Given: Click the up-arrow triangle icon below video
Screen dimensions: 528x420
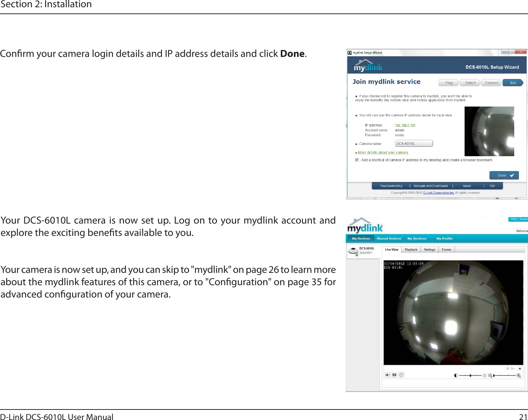Looking at the screenshot, I should pyautogui.click(x=519, y=368).
